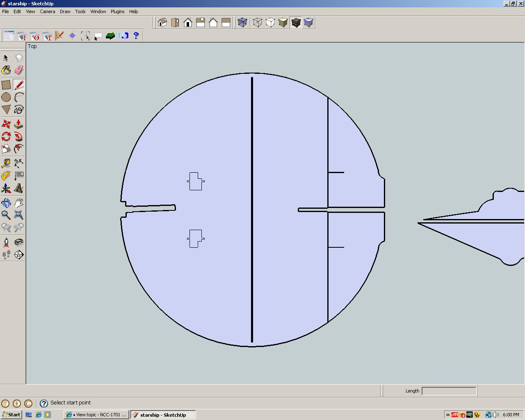
Task: Select the 3D Text tool
Action: (18, 188)
